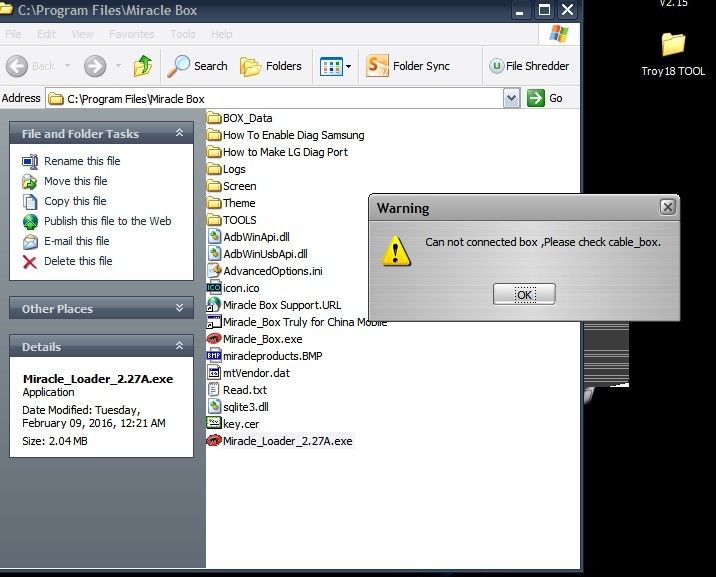Select Read.txt file icon
Screen dimensions: 716x577
pyautogui.click(x=213, y=390)
